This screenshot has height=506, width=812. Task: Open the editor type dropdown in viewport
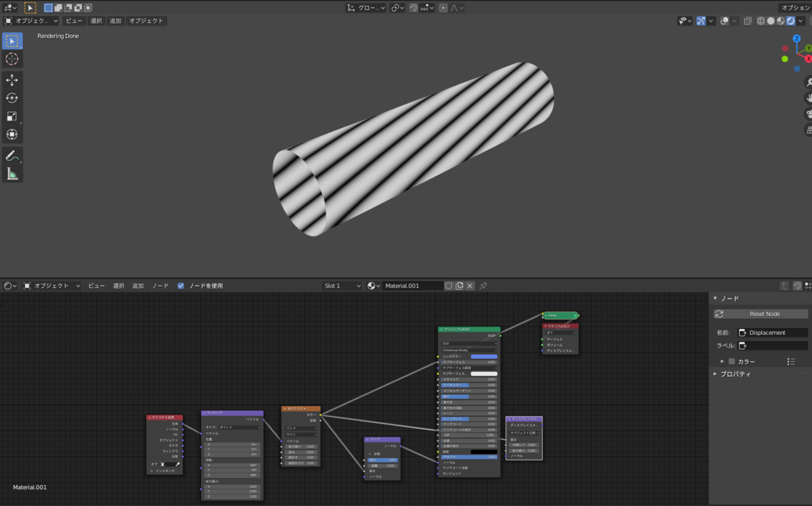(x=9, y=7)
